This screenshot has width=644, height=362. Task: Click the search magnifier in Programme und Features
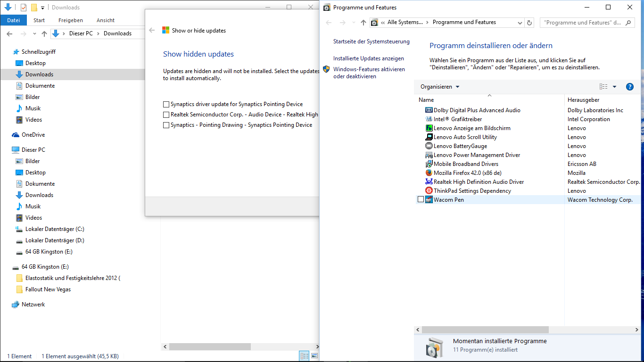click(628, 23)
